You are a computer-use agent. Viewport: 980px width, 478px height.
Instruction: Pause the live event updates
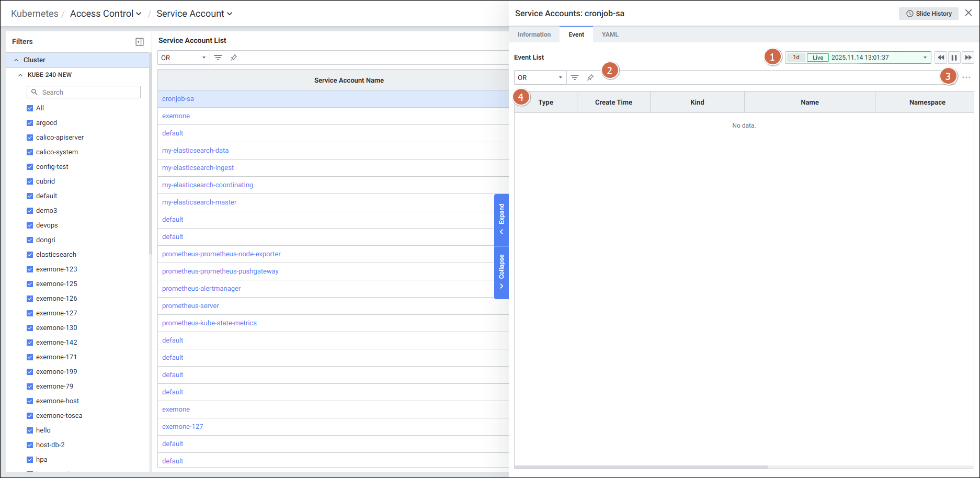pos(954,58)
